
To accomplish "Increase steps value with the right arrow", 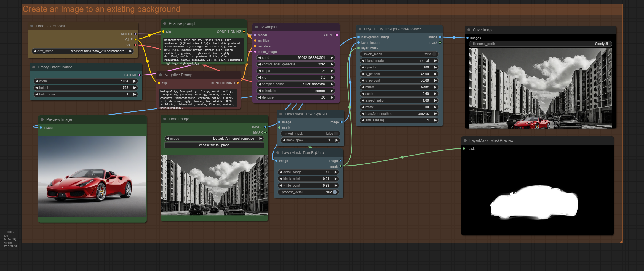I will tap(332, 71).
